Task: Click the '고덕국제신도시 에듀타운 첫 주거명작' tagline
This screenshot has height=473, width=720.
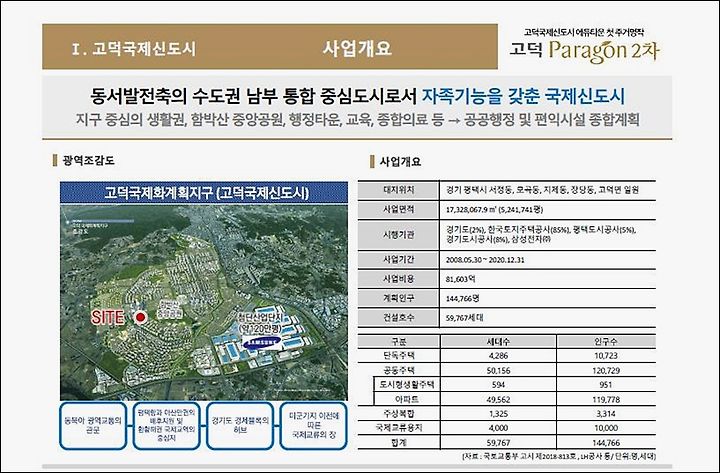Action: click(x=584, y=32)
